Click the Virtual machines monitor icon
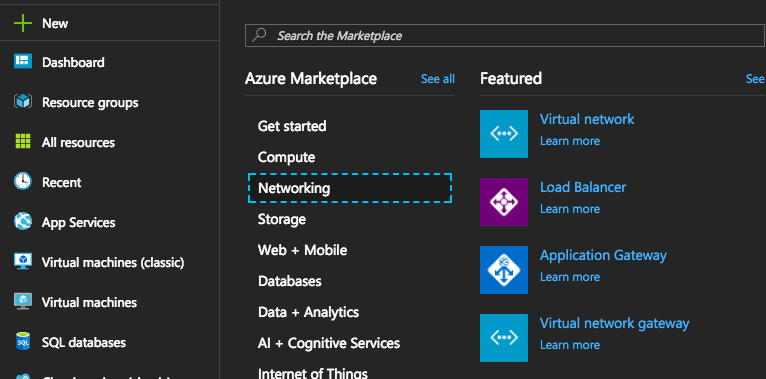Image resolution: width=766 pixels, height=379 pixels. click(23, 302)
